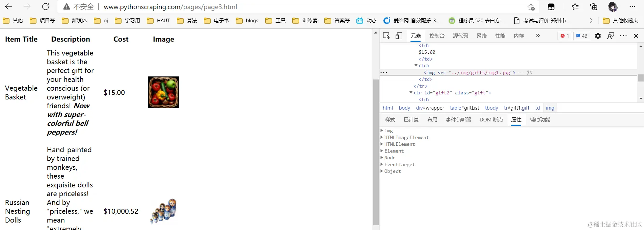The height and width of the screenshot is (230, 644).
Task: Click the blue 46 messages badge
Action: [x=582, y=36]
